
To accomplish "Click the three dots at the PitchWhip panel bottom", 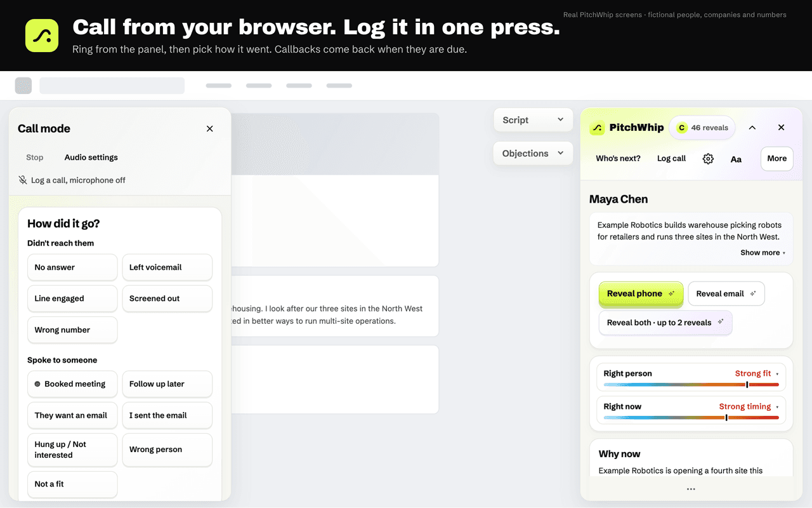I will (691, 489).
